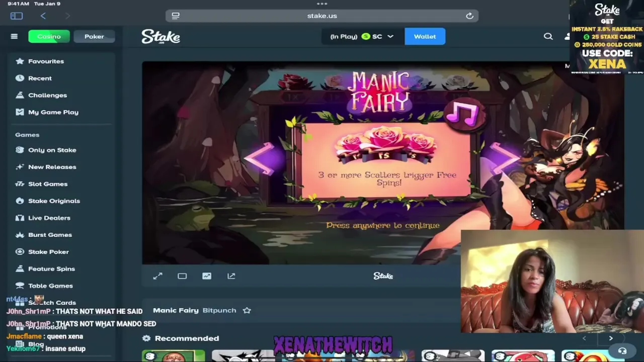Favourite Manic Fairy with the star toggle

pos(247,310)
